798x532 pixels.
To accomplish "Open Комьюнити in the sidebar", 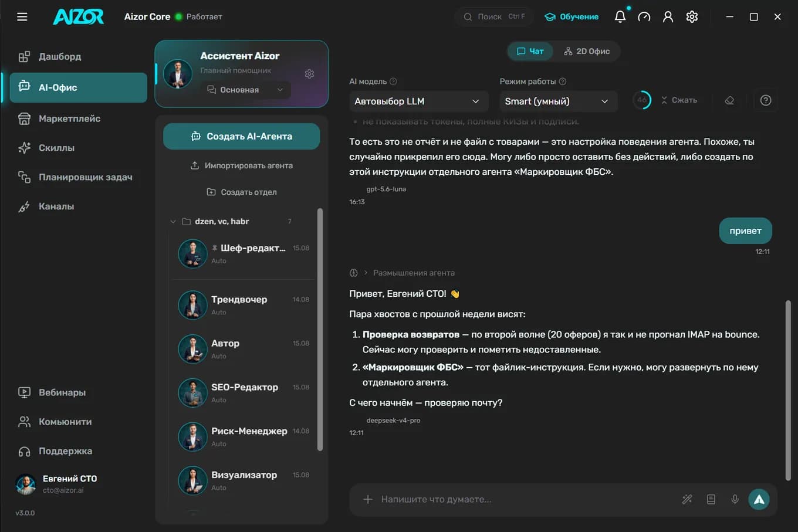I will [x=78, y=422].
